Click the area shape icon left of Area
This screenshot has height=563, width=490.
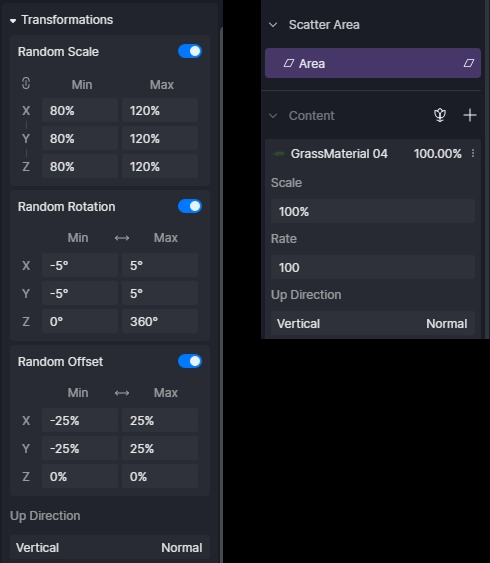(289, 64)
